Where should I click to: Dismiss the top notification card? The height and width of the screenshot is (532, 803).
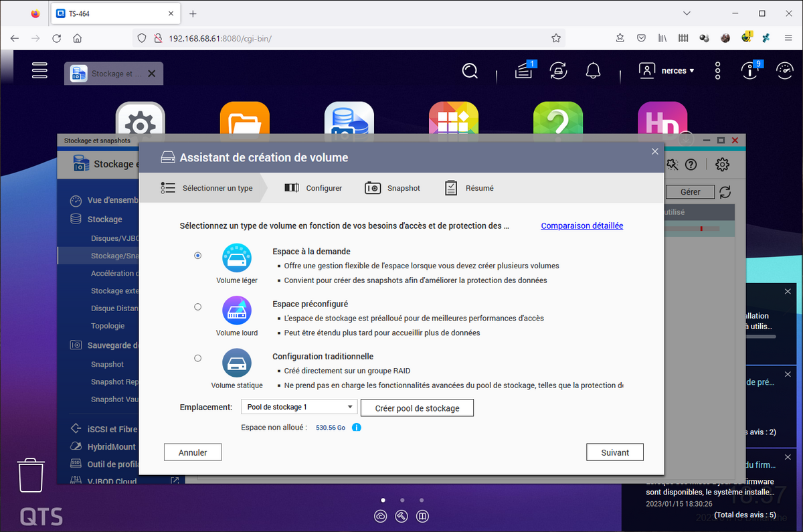(x=788, y=292)
